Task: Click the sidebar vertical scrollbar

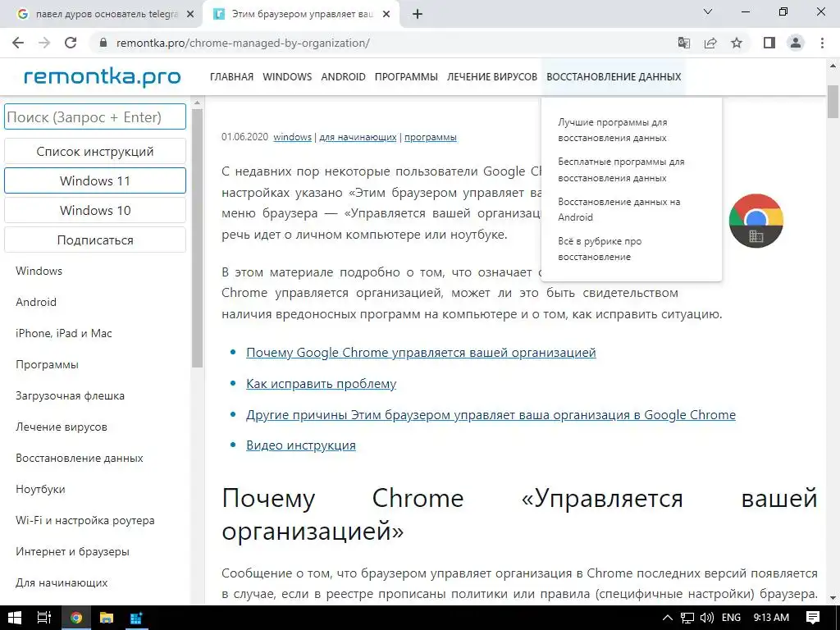Action: pos(197,239)
